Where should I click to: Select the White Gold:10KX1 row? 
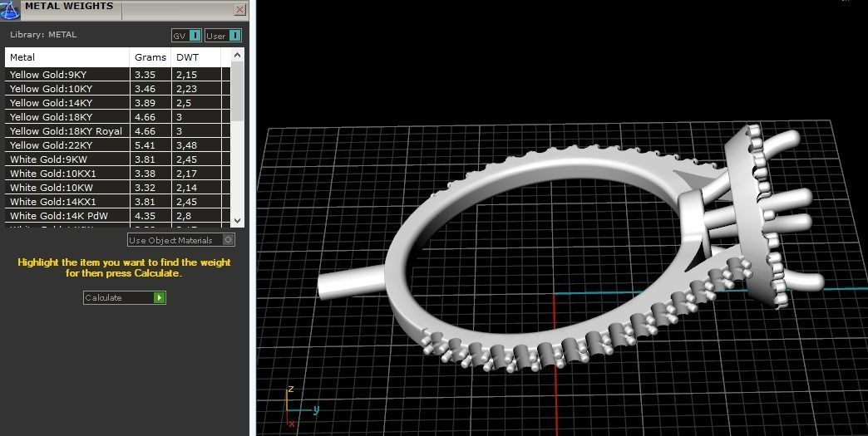[x=118, y=174]
